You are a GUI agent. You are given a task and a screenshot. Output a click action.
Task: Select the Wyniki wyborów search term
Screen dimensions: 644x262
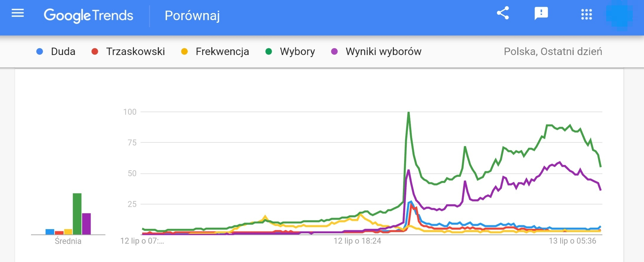(383, 52)
